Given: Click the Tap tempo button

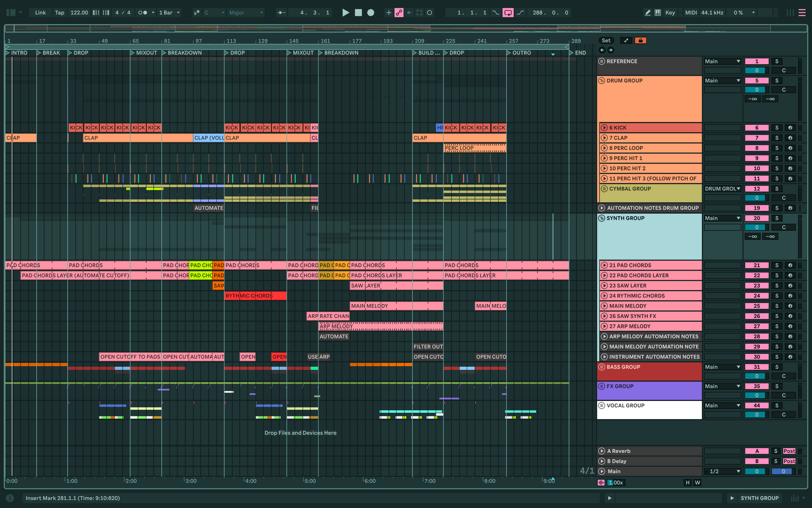Looking at the screenshot, I should pos(60,13).
